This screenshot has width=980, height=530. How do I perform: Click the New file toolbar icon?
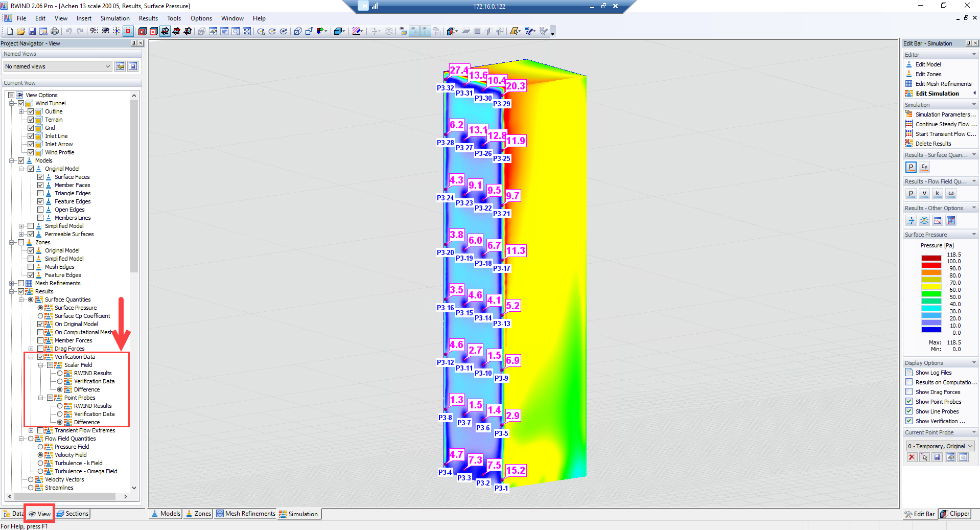point(10,31)
